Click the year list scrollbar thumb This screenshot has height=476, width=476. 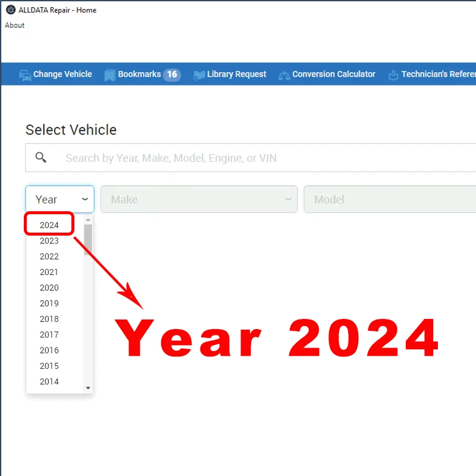pos(88,240)
